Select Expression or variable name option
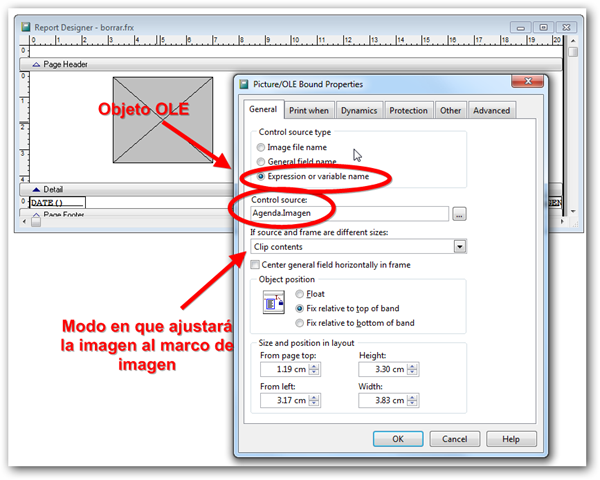600x480 pixels. (x=261, y=176)
